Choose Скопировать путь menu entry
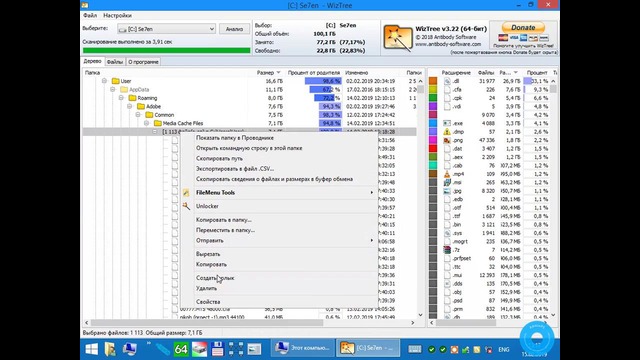The width and height of the screenshot is (640, 360). (219, 158)
